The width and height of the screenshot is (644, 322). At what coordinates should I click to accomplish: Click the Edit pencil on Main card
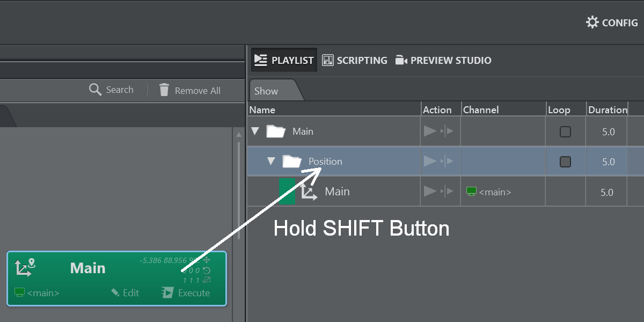pos(115,292)
